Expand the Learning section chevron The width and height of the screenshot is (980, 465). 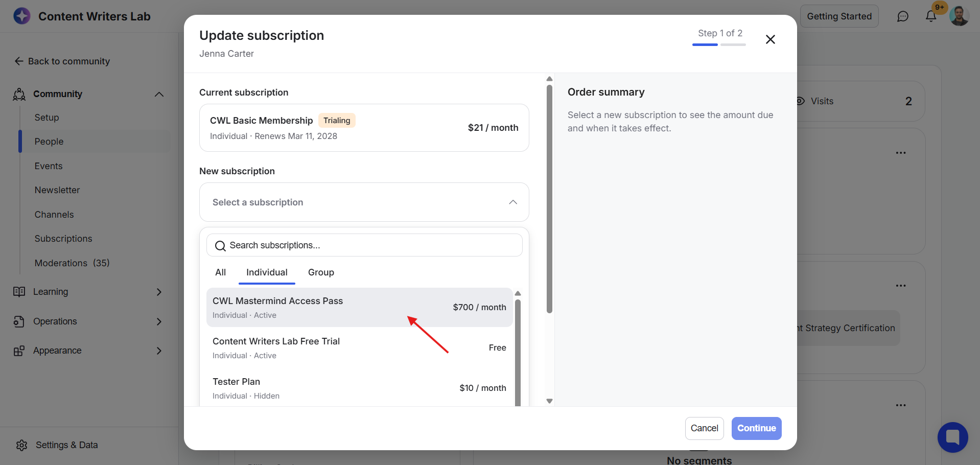tap(159, 292)
